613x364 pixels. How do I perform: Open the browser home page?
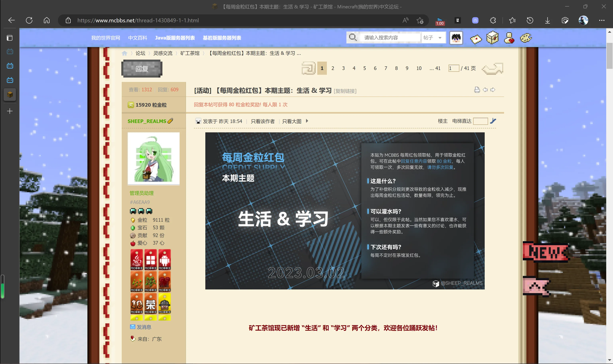[x=47, y=20]
